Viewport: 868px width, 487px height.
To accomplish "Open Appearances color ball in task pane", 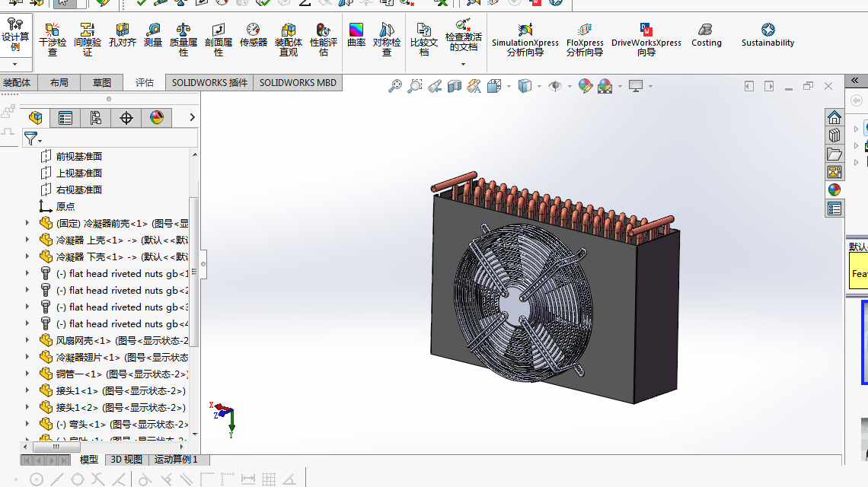I will 834,189.
